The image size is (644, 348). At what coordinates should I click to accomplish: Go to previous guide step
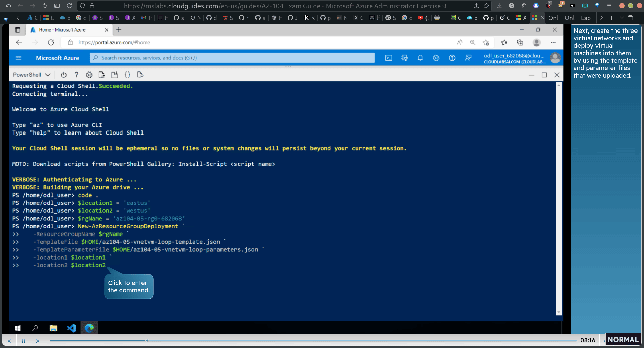tap(10, 341)
